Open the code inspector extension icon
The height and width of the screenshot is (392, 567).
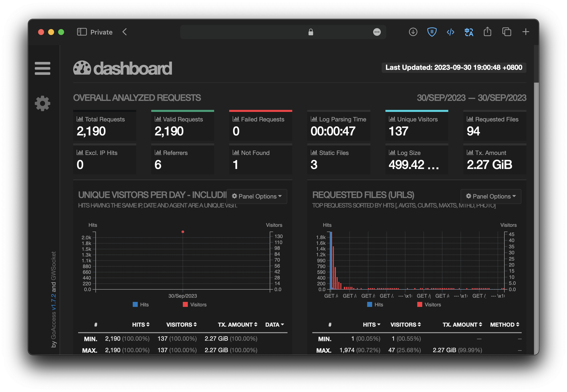(x=450, y=32)
